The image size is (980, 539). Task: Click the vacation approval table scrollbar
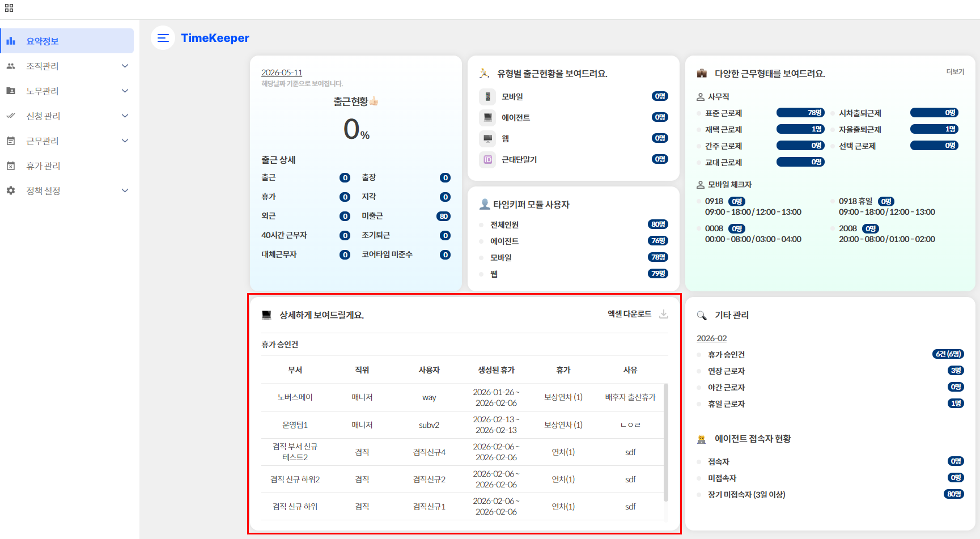pyautogui.click(x=666, y=443)
